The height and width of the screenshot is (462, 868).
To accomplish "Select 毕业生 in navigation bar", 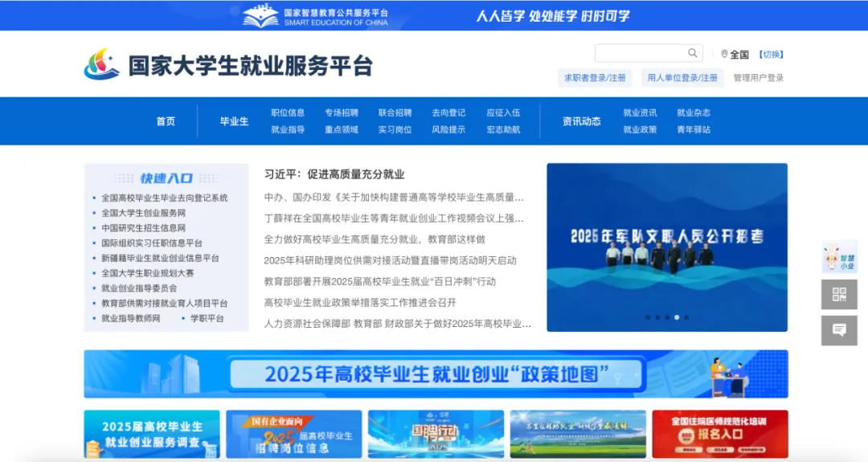I will pos(234,121).
